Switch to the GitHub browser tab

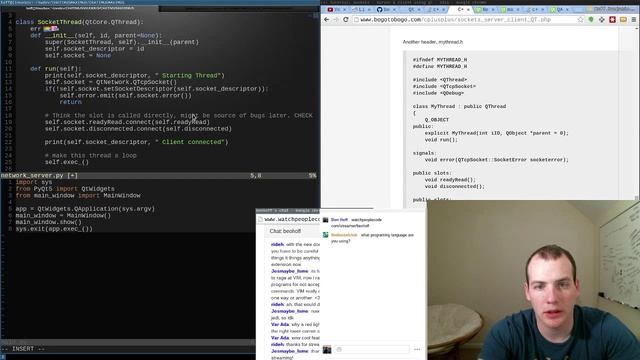tap(384, 9)
